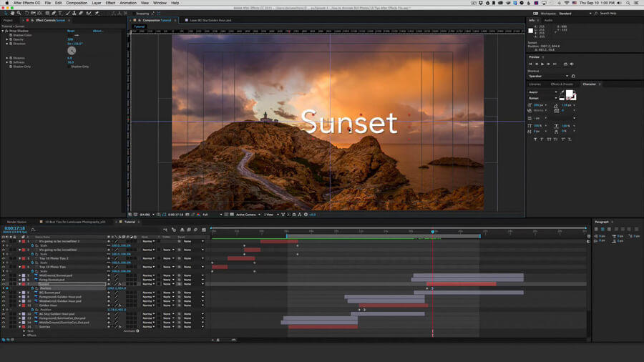Click the Play button in Preview panel
This screenshot has height=362, width=644.
point(542,64)
